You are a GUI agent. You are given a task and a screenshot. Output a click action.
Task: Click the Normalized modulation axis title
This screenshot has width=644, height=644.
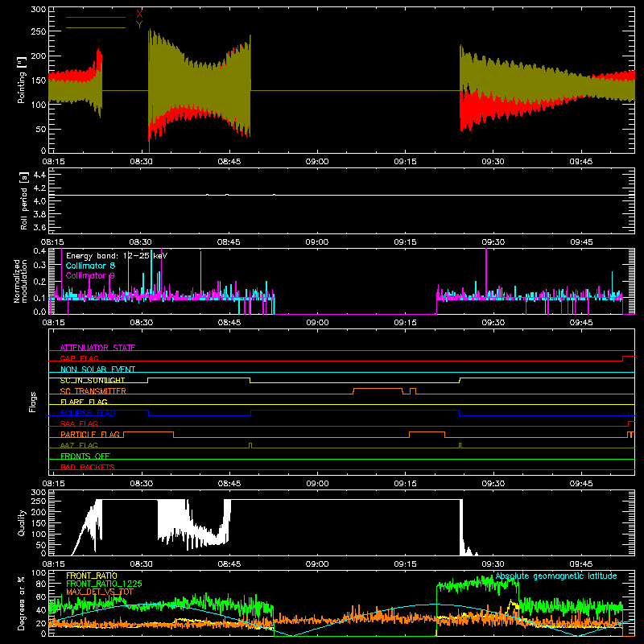click(x=21, y=281)
